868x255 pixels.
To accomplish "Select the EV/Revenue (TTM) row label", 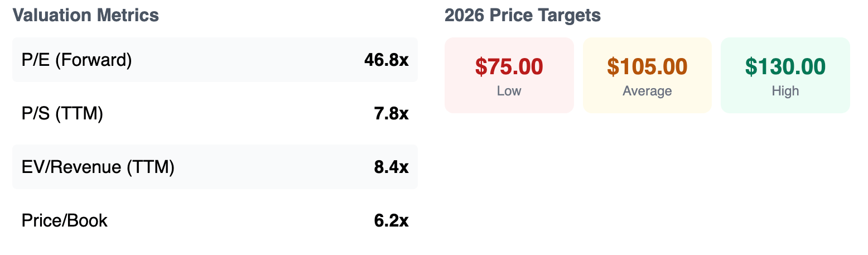I will click(x=98, y=167).
